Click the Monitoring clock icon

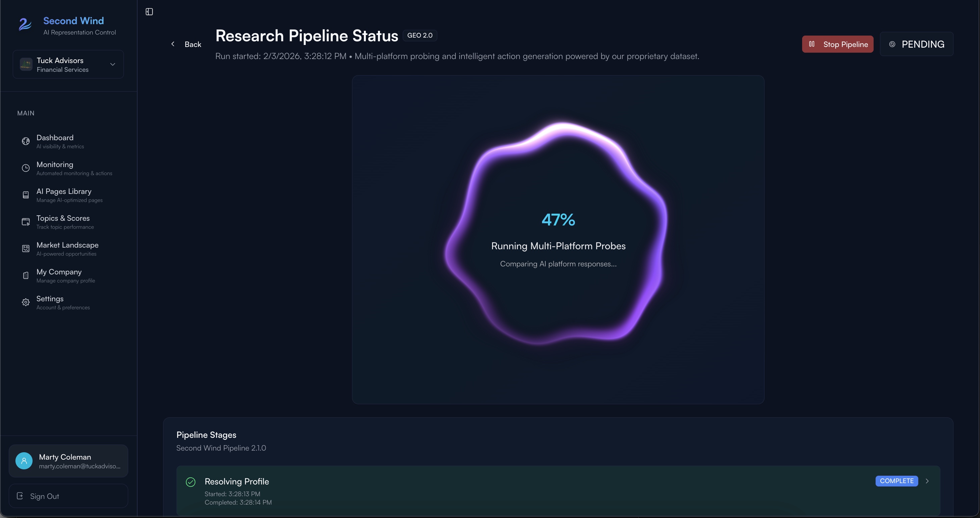pyautogui.click(x=26, y=168)
